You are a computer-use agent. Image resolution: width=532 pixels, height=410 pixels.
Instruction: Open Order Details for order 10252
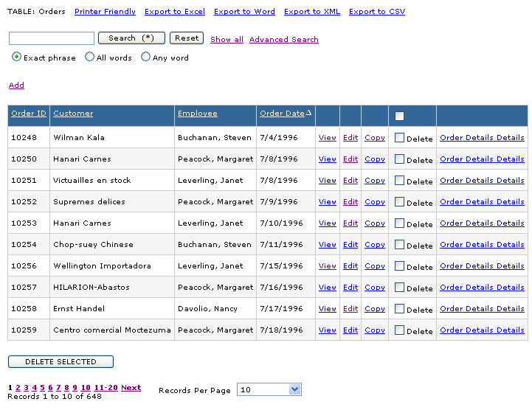coord(482,202)
